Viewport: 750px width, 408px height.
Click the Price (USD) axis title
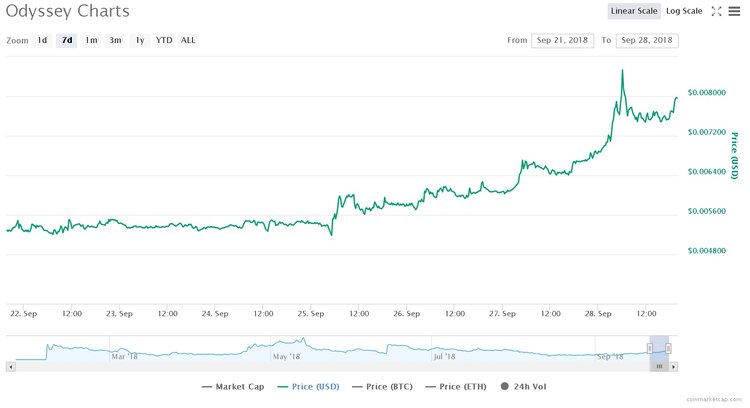click(x=735, y=156)
